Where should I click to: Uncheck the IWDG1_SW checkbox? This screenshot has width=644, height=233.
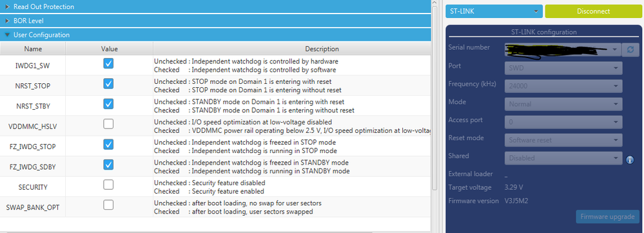click(108, 64)
